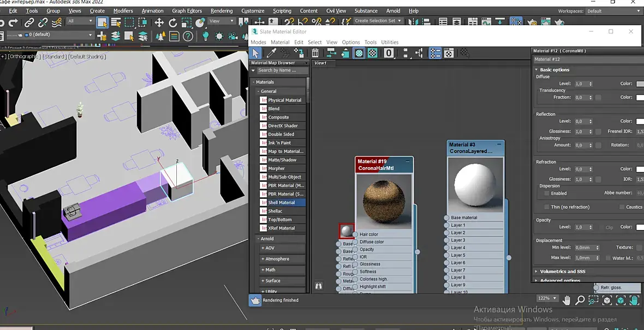644x330 pixels.
Task: Toggle the Caustics checkbox
Action: (x=622, y=207)
